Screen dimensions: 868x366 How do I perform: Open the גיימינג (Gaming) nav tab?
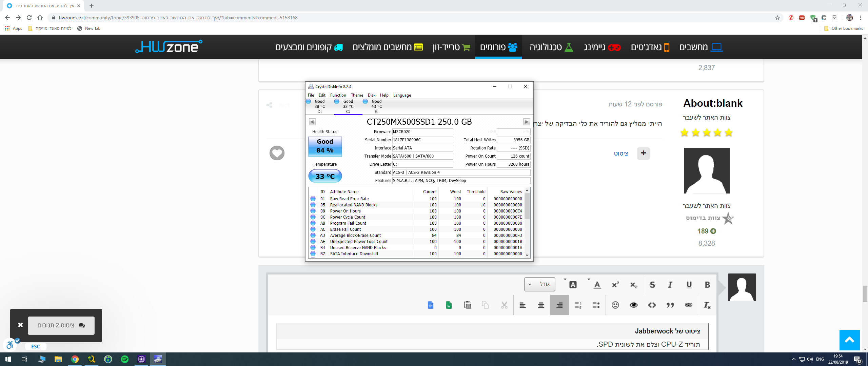tap(602, 47)
